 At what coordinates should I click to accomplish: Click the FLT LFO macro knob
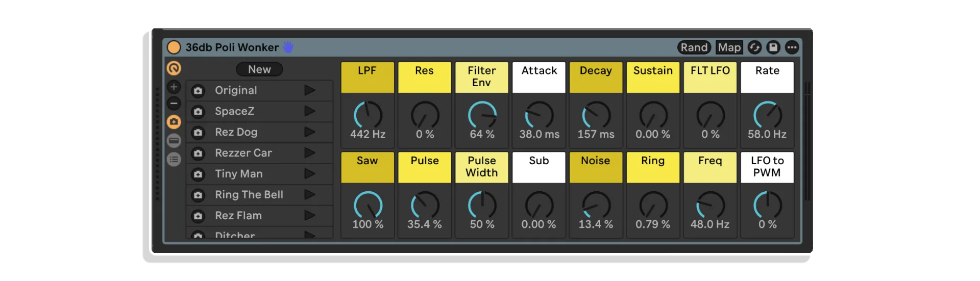click(710, 115)
